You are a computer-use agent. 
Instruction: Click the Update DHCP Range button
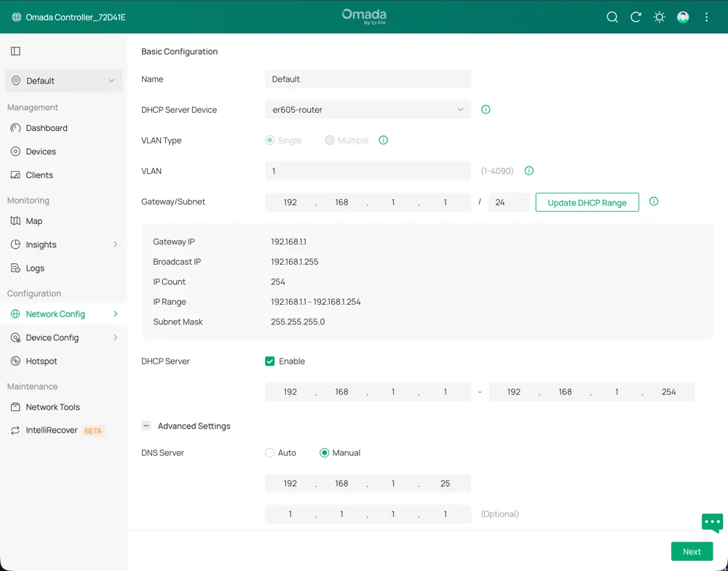[587, 202]
